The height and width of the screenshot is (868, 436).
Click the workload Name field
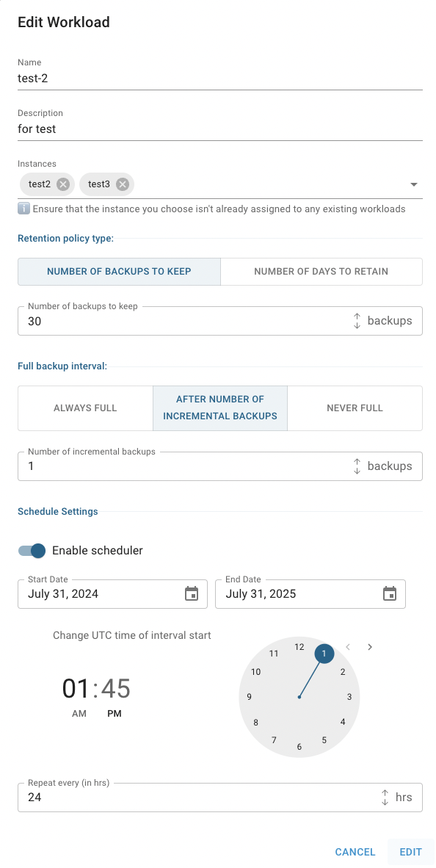220,79
